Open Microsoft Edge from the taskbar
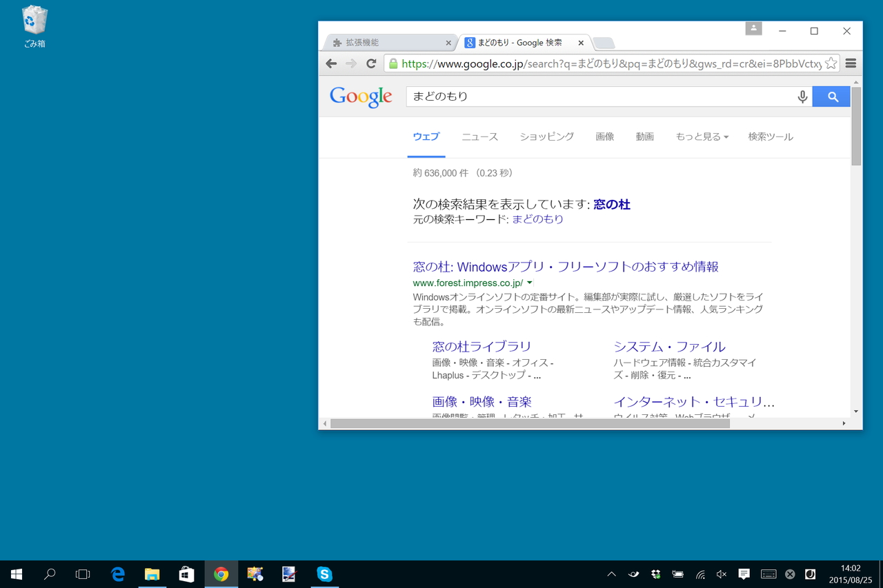Image resolution: width=883 pixels, height=588 pixels. pos(117,574)
